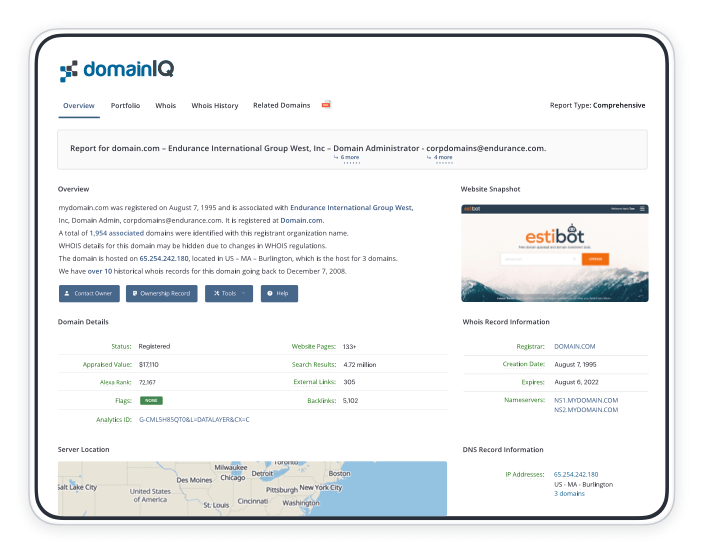Click the Appraised Value $17,110
703x554 pixels.
(x=149, y=364)
